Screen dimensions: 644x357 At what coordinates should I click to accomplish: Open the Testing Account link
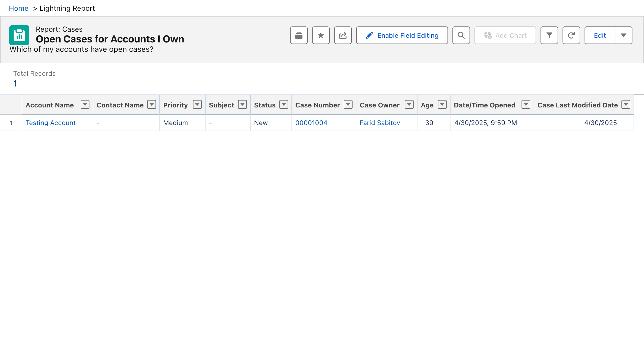(x=51, y=123)
